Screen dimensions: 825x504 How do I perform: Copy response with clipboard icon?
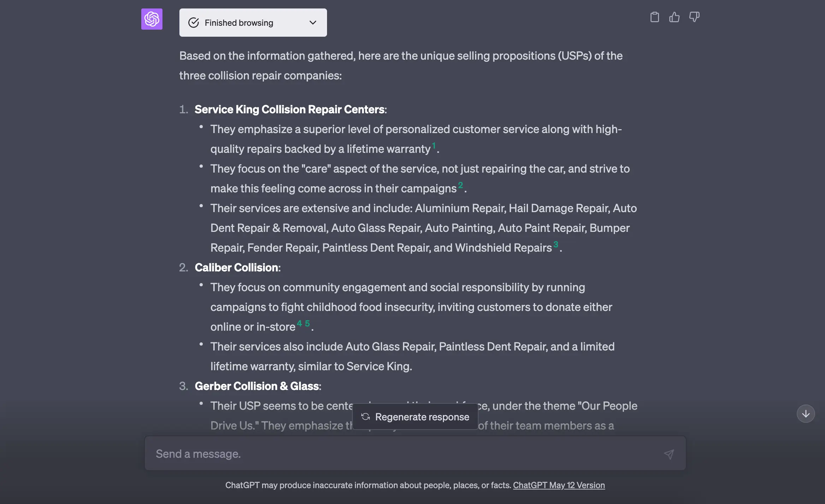pos(654,17)
